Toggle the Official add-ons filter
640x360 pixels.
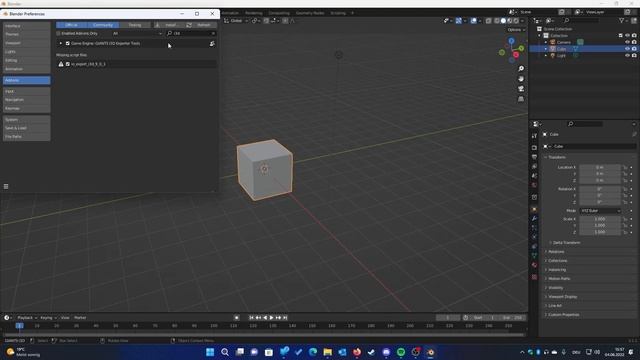(x=71, y=25)
